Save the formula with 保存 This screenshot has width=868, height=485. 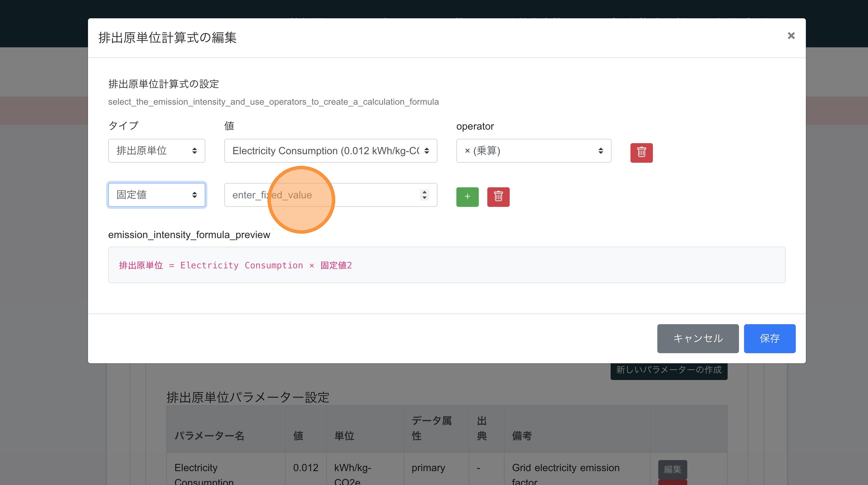[769, 338]
